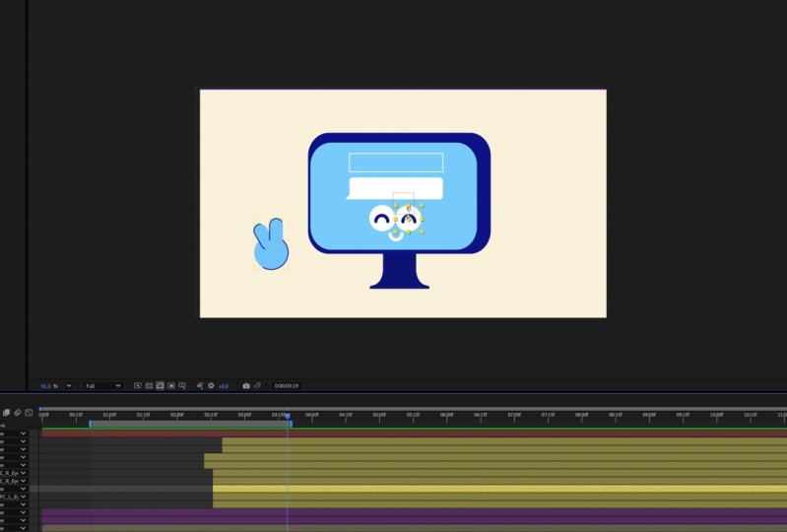Open parent dropdown of the highlighted layer row
This screenshot has height=532, width=787.
click(x=23, y=489)
